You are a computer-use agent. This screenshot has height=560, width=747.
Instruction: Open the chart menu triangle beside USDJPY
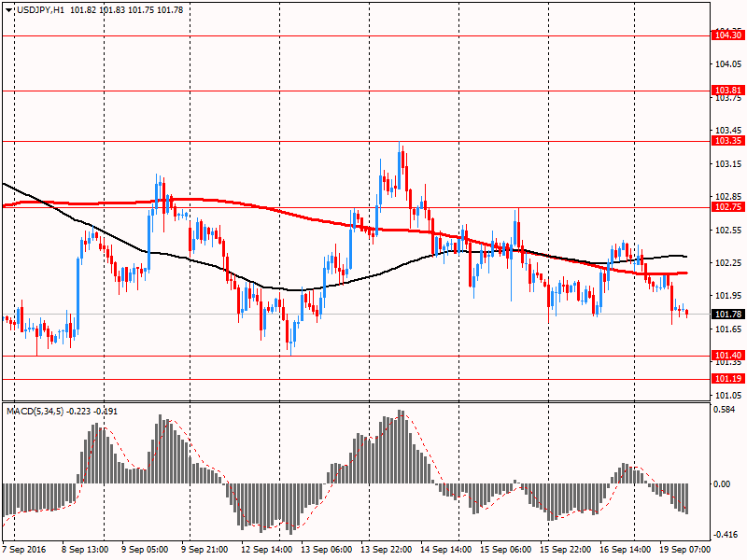(9, 10)
